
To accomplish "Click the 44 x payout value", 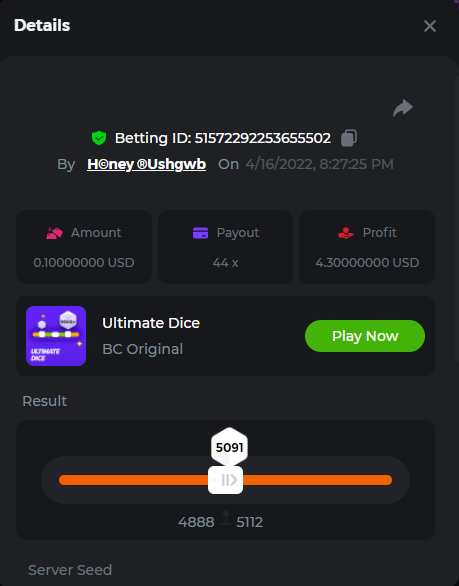I will pos(225,263).
